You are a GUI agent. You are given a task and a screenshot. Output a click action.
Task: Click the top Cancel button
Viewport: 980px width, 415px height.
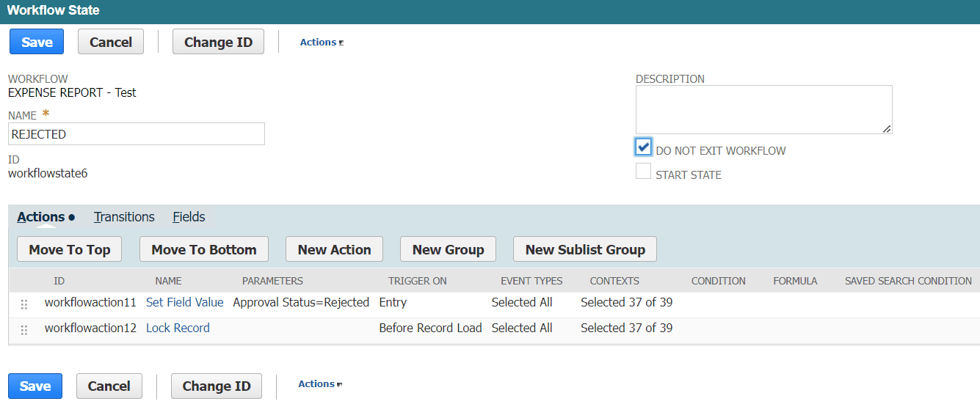tap(111, 42)
